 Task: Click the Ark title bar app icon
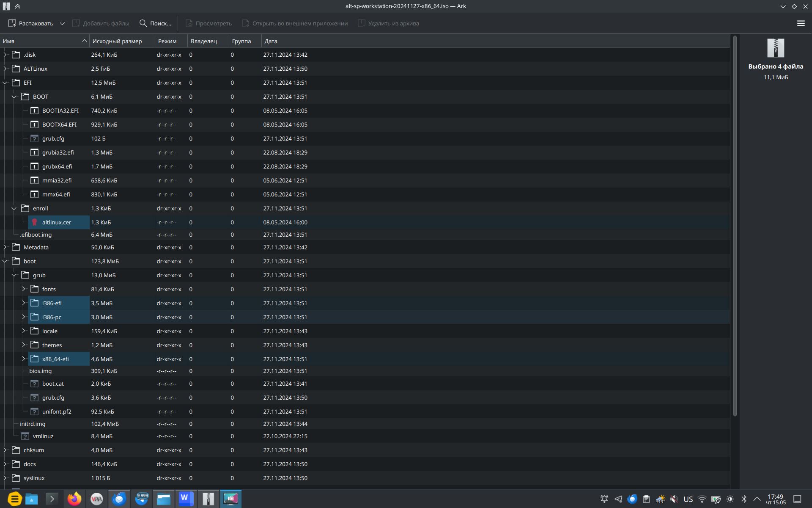tap(6, 6)
